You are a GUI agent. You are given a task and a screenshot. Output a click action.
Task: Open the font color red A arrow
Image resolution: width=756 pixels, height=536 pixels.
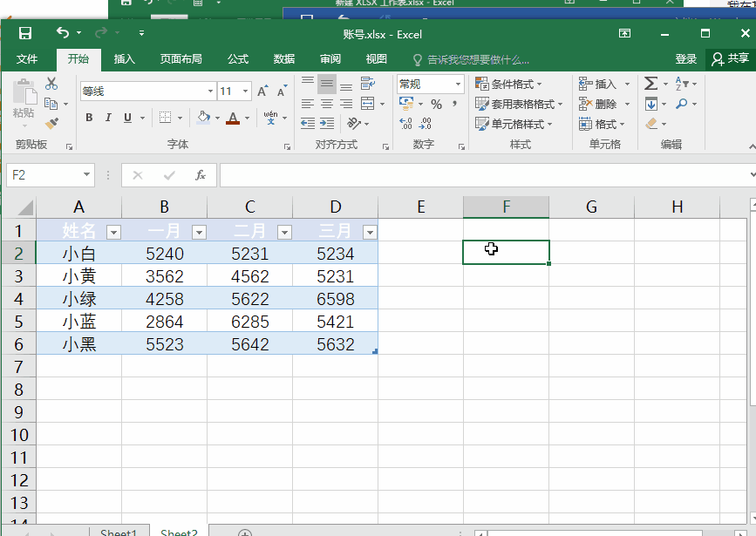click(x=248, y=118)
